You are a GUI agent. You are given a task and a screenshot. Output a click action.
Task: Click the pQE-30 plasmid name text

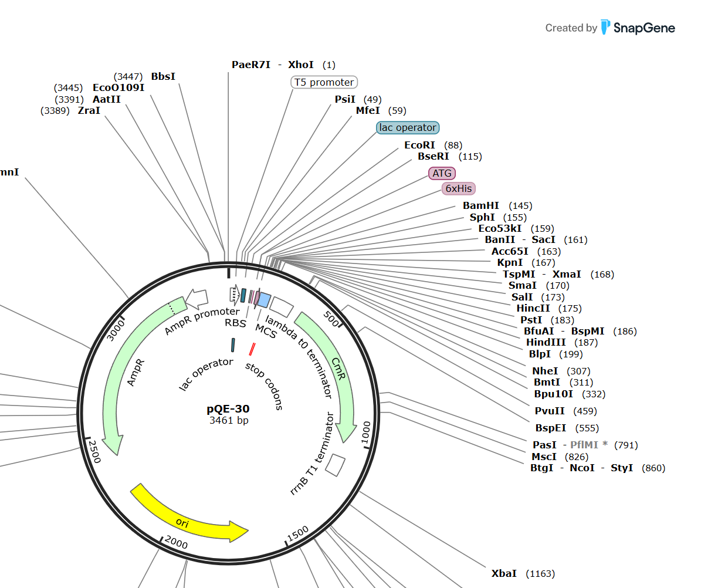[228, 409]
